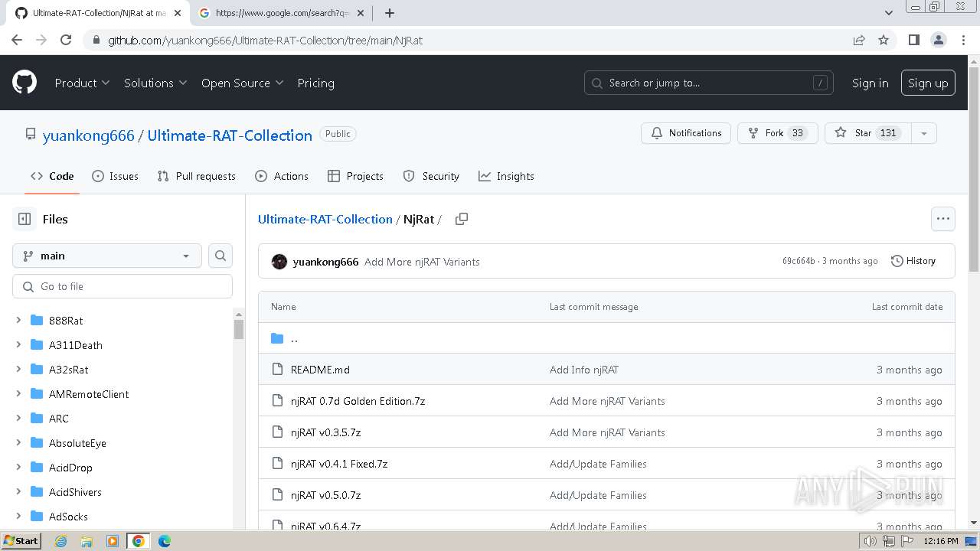
Task: Switch to the Code tab
Action: point(52,176)
